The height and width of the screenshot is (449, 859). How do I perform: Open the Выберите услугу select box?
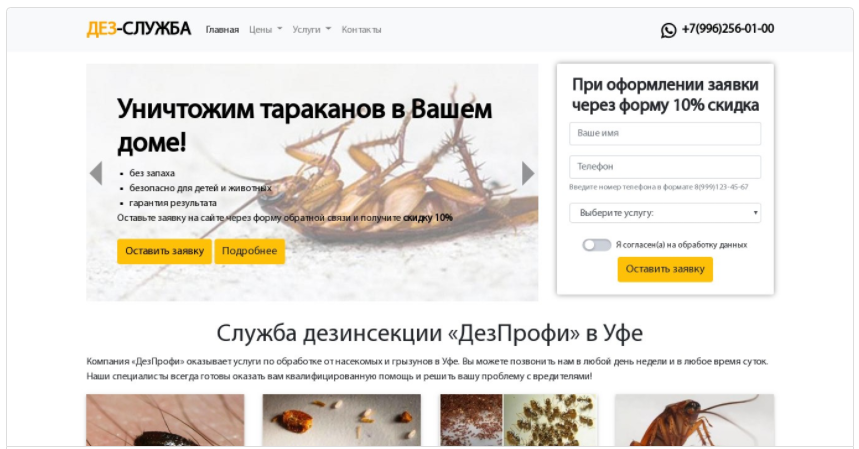click(665, 213)
